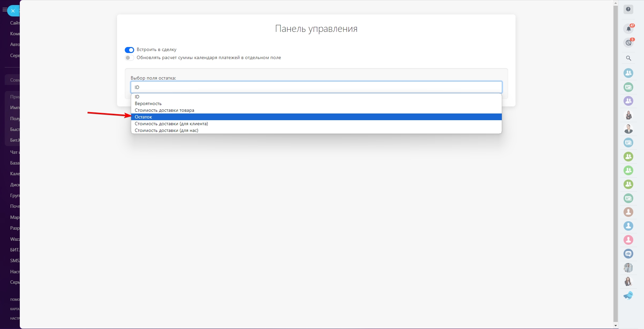The image size is (644, 329).
Task: Open the "База" left menu item
Action: 15,163
